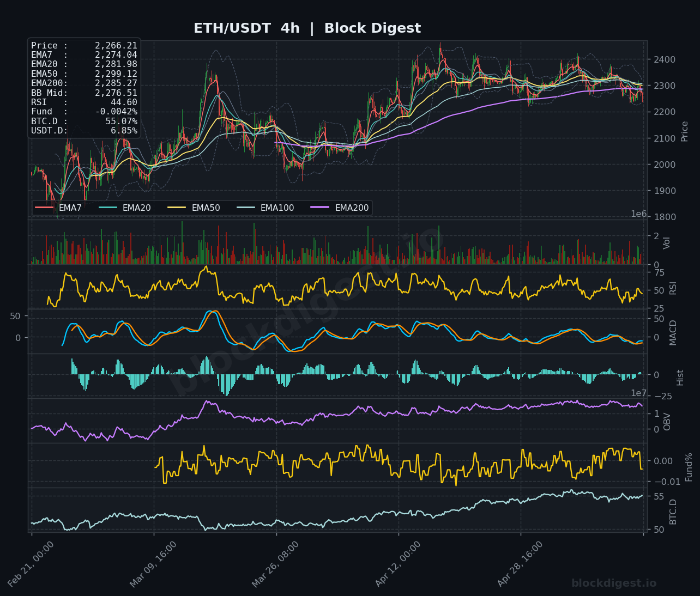Screen dimensions: 700x596
Task: Click the Price value 2,266.21 in info box
Action: (116, 46)
